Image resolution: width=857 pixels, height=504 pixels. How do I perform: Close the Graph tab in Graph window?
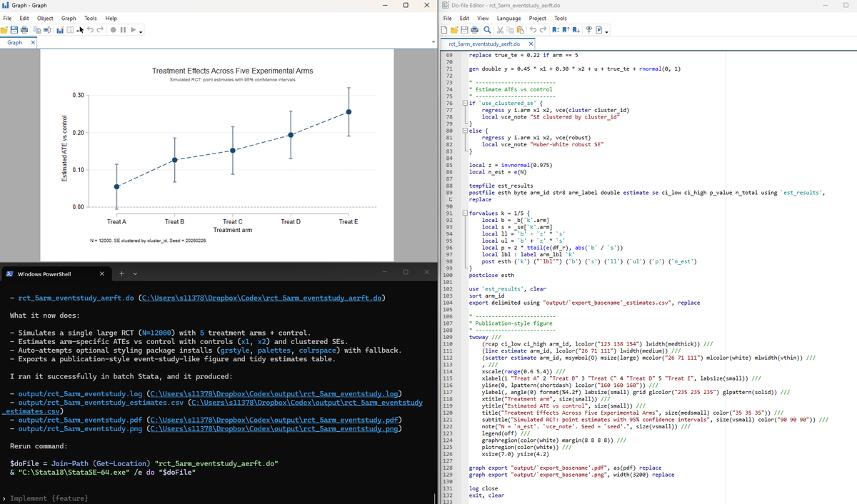coord(33,43)
